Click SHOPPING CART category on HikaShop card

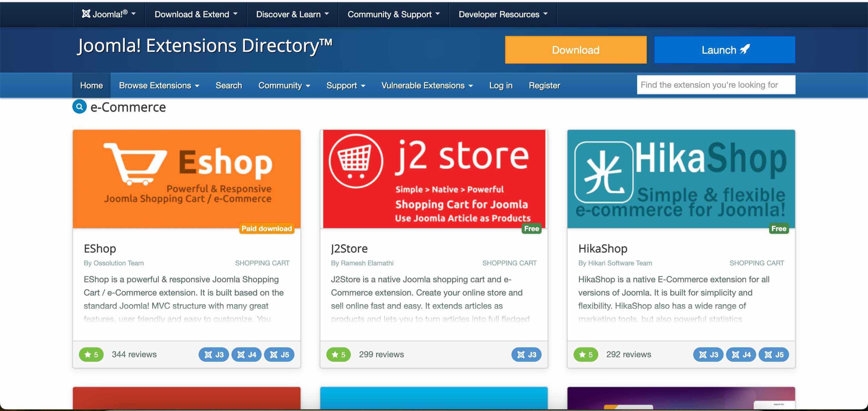(756, 263)
